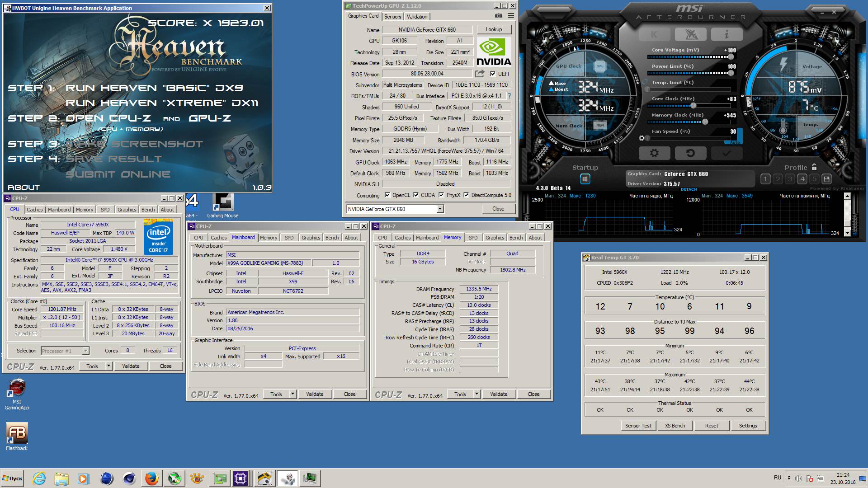The image size is (868, 488).
Task: Open the Afterburner information button
Action: pos(726,34)
